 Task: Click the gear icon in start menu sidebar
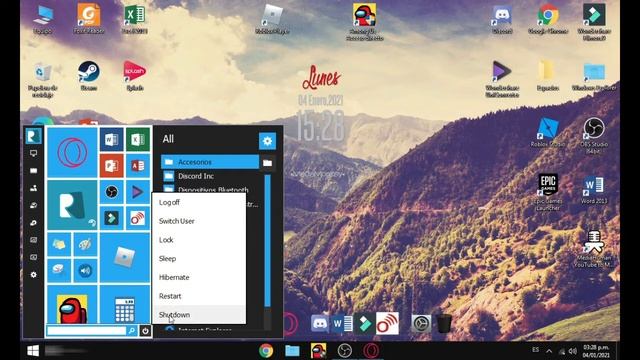click(33, 275)
